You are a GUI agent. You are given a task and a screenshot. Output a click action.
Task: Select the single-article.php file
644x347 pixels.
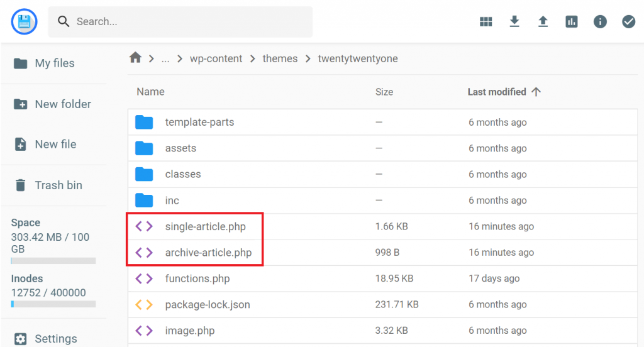205,226
